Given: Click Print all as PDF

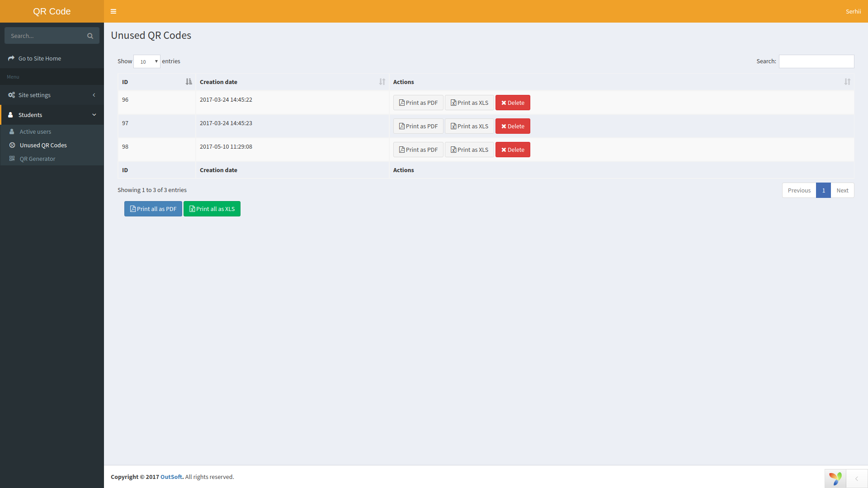Looking at the screenshot, I should (153, 209).
